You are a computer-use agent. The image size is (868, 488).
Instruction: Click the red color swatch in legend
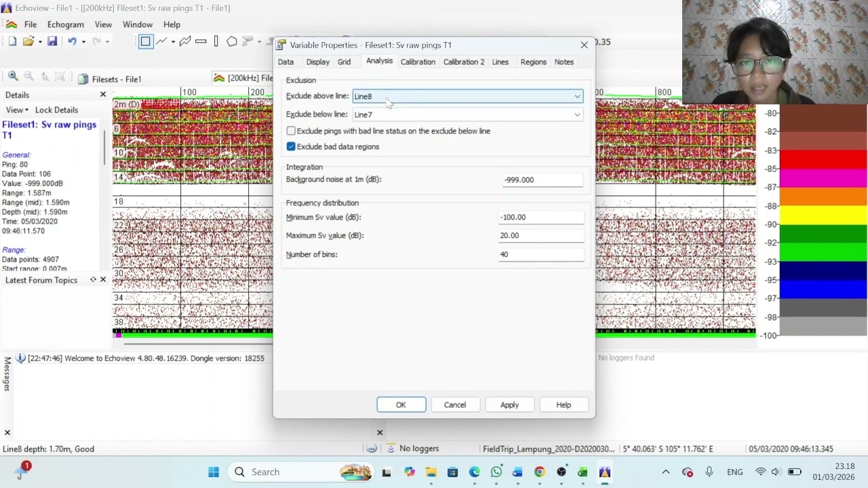[x=823, y=159]
